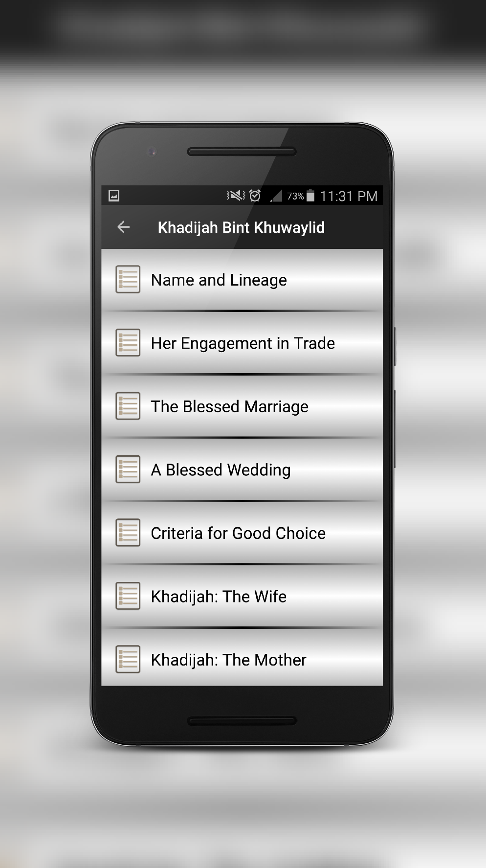Open the Name and Lineage chapter
This screenshot has width=486, height=868.
[x=219, y=280]
